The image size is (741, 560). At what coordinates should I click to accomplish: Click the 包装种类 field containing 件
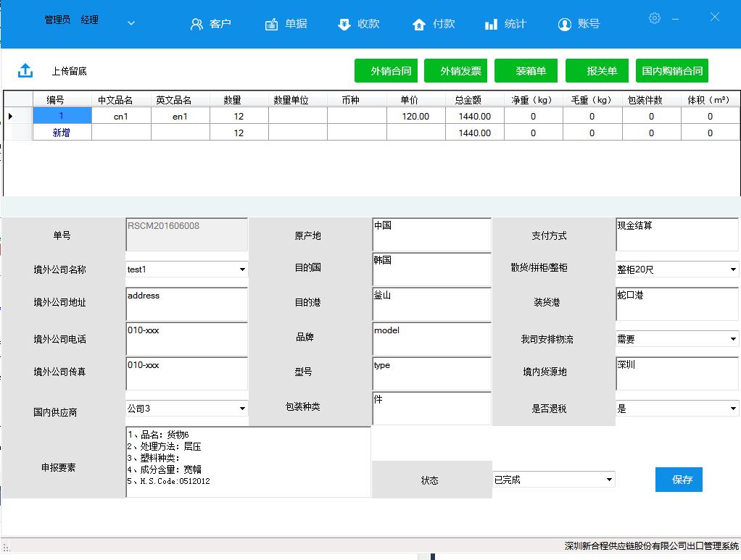(432, 409)
